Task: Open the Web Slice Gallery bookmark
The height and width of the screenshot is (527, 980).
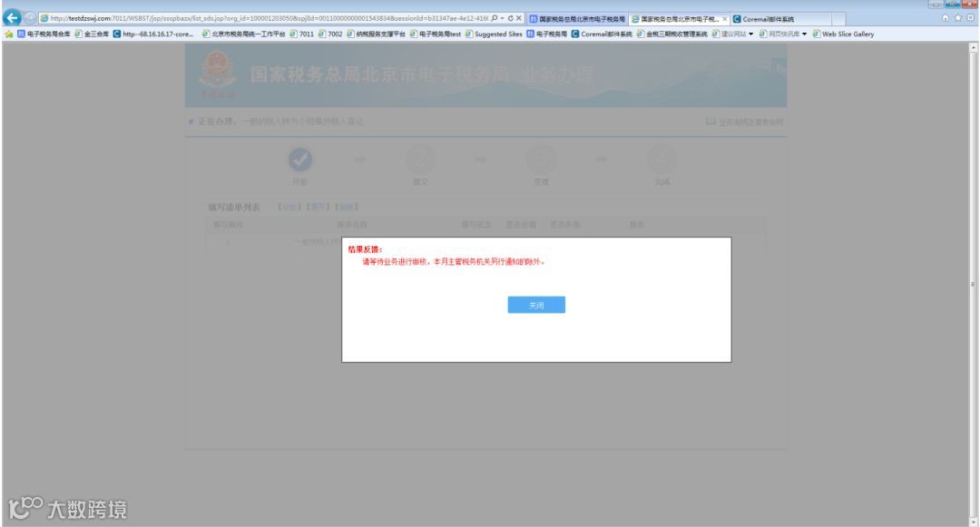Action: [x=843, y=34]
